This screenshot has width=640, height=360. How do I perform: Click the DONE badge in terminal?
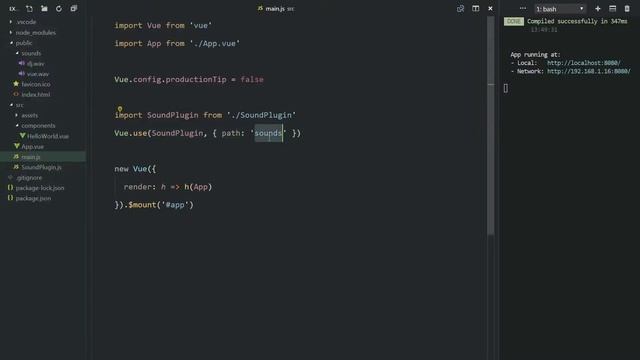click(513, 21)
